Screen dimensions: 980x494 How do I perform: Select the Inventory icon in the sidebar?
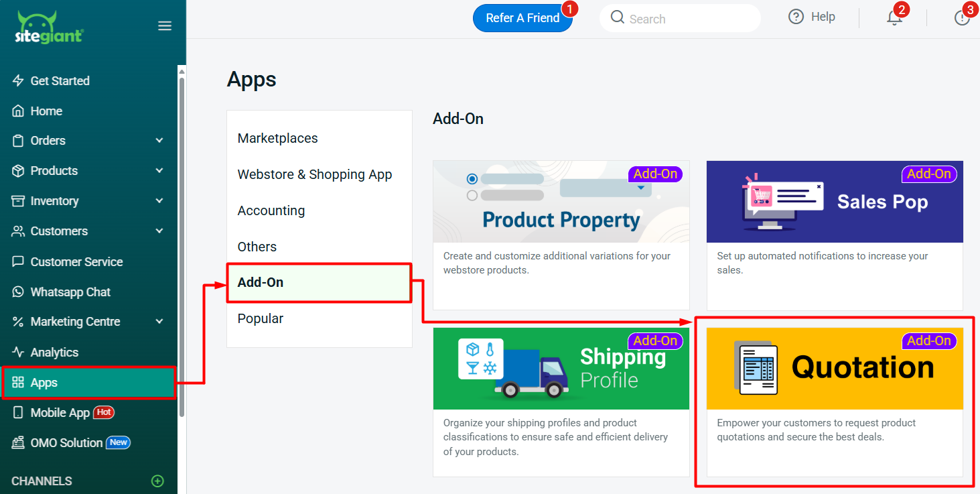pos(19,200)
